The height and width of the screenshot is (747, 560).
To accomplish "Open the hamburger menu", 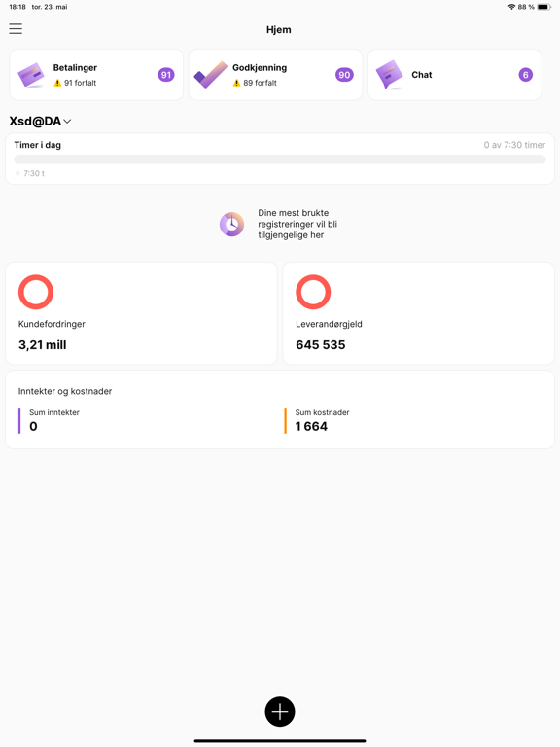I will click(16, 29).
